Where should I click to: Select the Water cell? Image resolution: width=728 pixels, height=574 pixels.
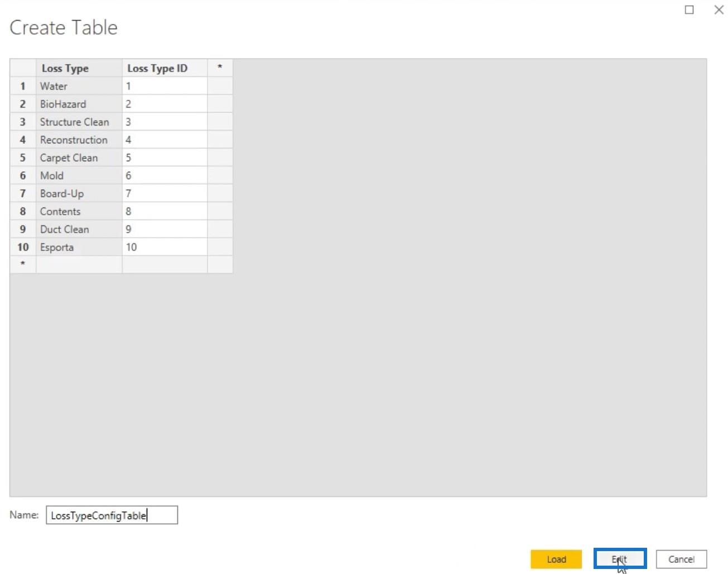click(79, 86)
